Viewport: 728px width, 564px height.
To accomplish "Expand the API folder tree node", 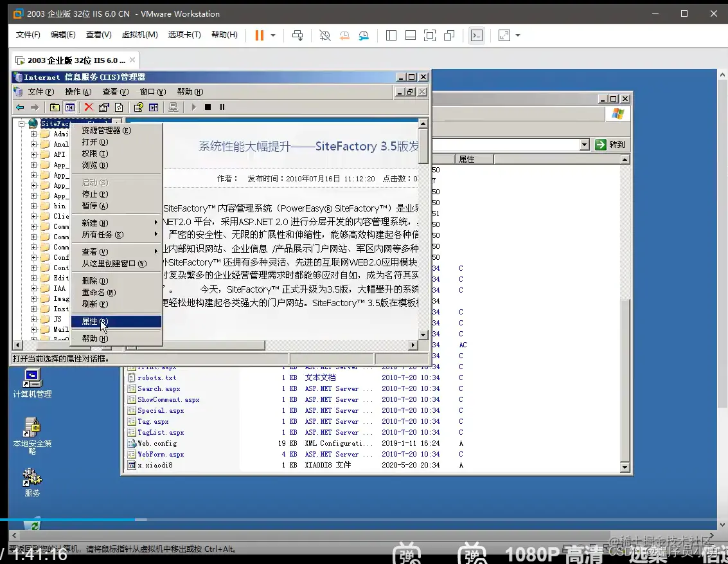I will 33,155.
